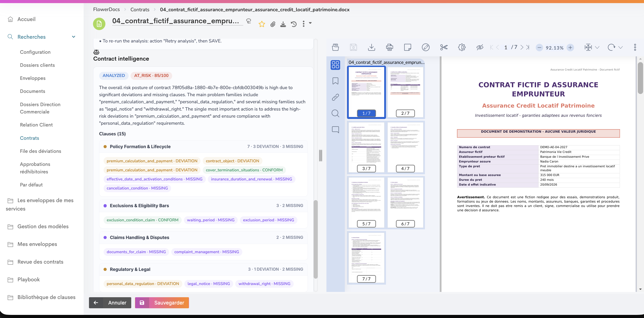Expand Regulatory & Legal group
644x318 pixels.
tap(203, 269)
